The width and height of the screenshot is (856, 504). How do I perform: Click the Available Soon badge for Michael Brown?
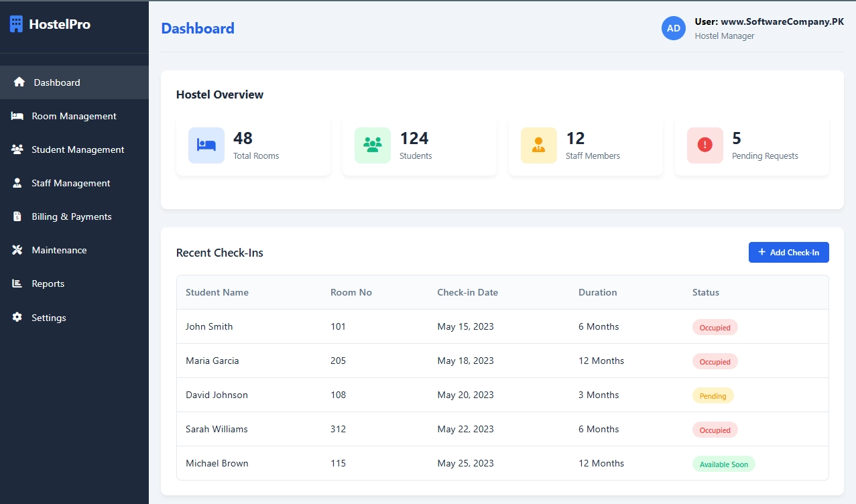point(723,463)
